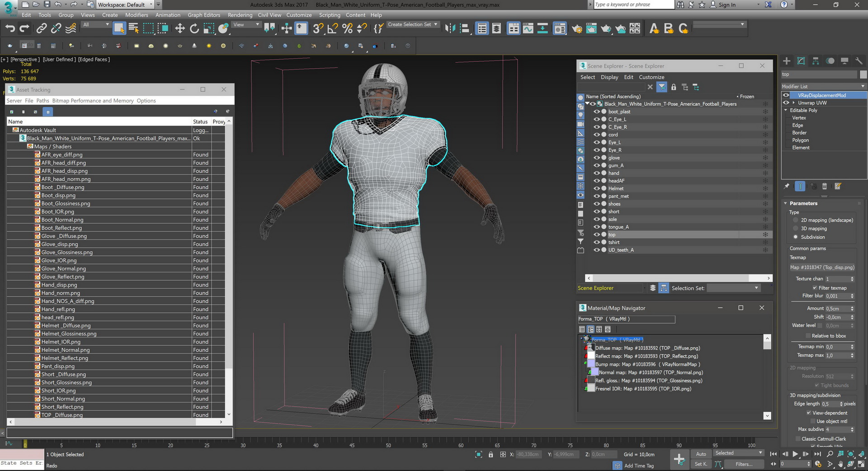Hide the boot_plast object via eye icon
868x471 pixels.
pos(597,112)
